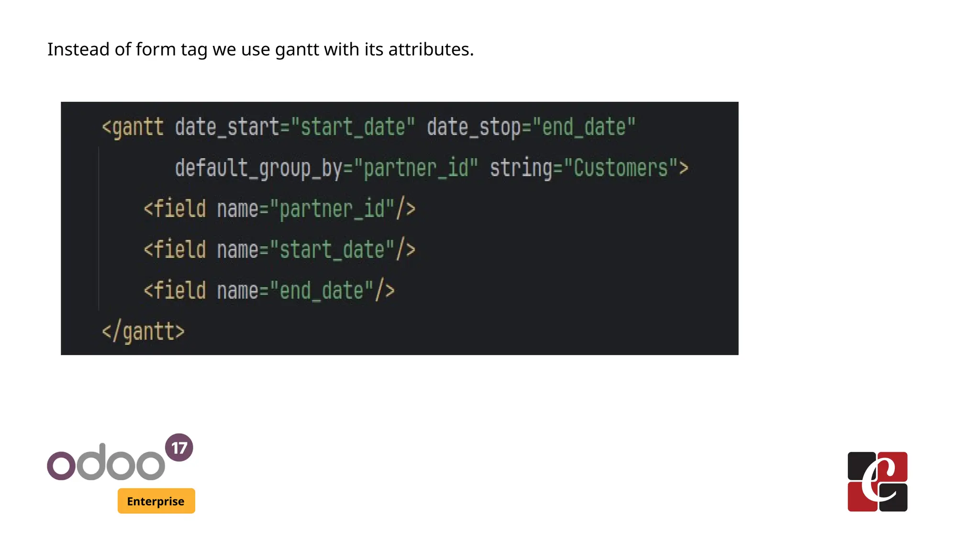Click the date_stop="end_date" attribute
This screenshot has height=551, width=980.
[531, 127]
